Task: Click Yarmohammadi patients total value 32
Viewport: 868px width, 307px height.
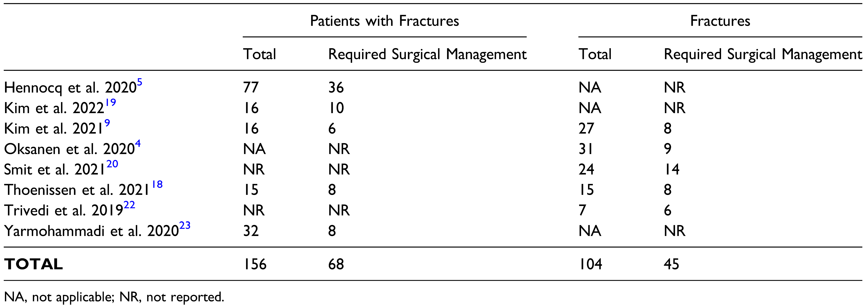Action: coord(251,231)
